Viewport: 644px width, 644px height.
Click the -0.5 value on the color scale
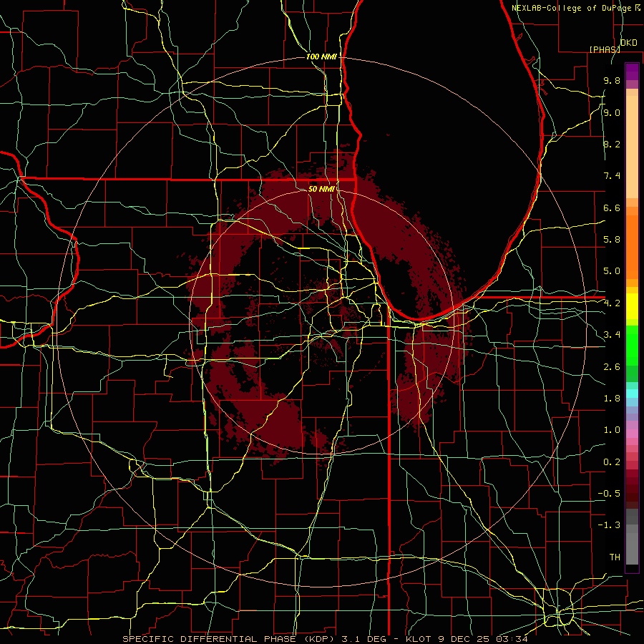(609, 494)
